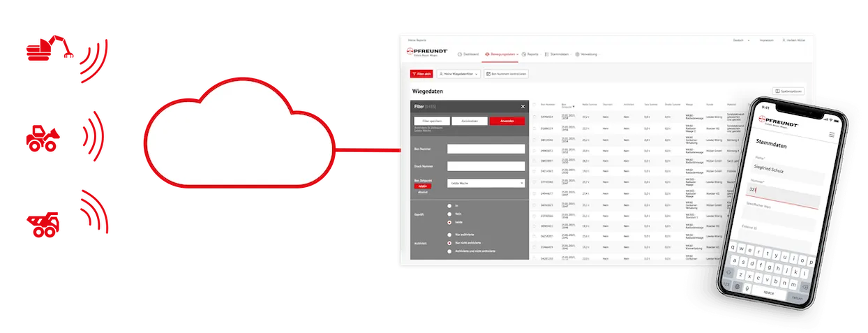
Task: Click the excavator icon
Action: click(x=49, y=49)
